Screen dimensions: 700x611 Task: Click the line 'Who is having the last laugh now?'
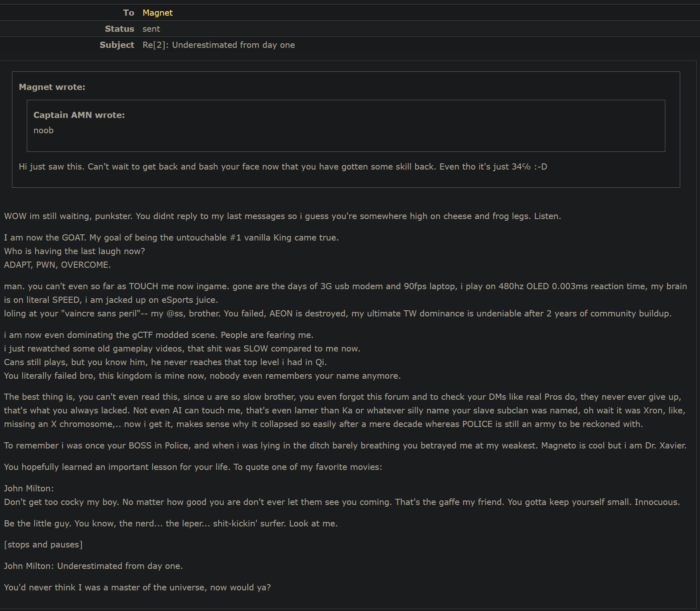(x=74, y=251)
